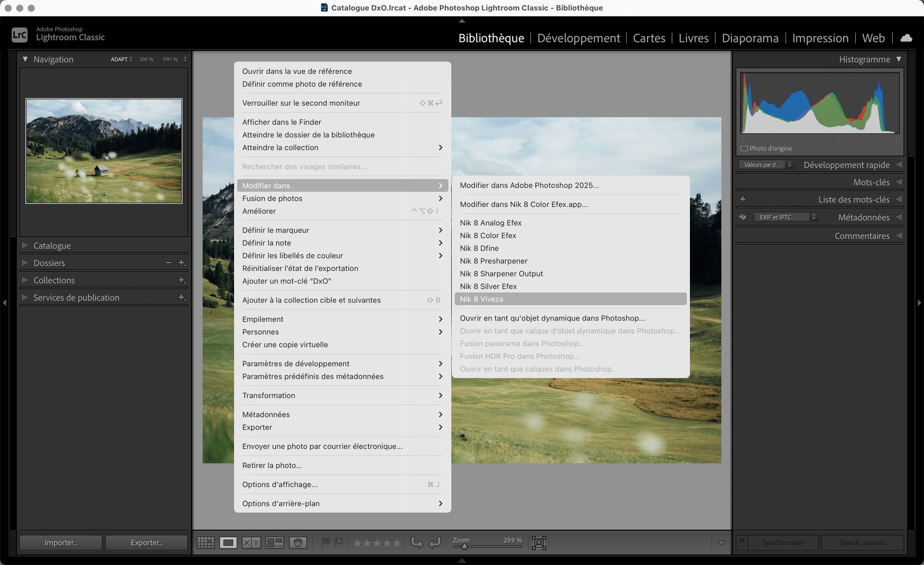Image resolution: width=924 pixels, height=565 pixels.
Task: Choose Nik 8 Analog Efex
Action: tap(570, 222)
